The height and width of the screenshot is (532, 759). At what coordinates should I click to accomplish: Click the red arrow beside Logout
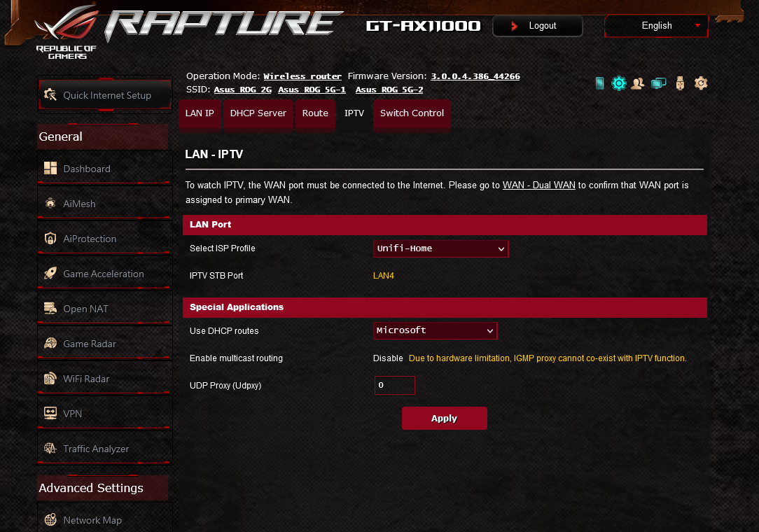(x=514, y=26)
